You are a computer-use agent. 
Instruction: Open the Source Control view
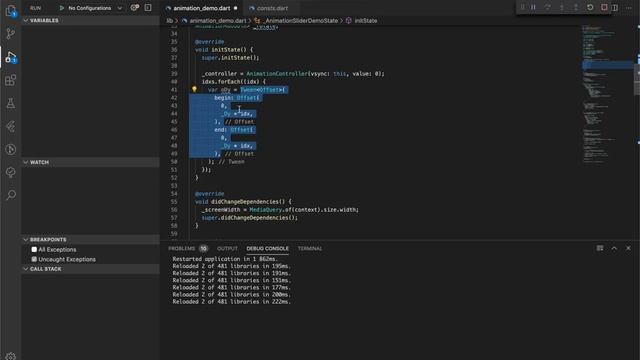(x=11, y=33)
